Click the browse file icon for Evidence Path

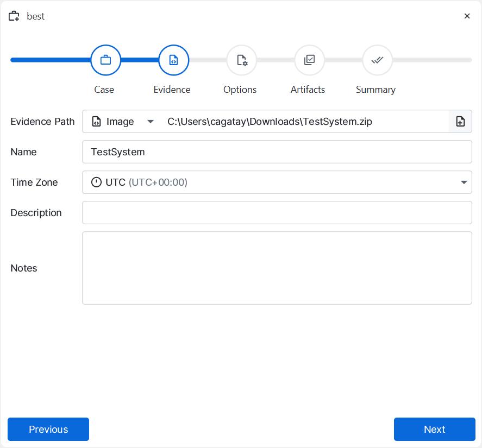[x=460, y=122]
